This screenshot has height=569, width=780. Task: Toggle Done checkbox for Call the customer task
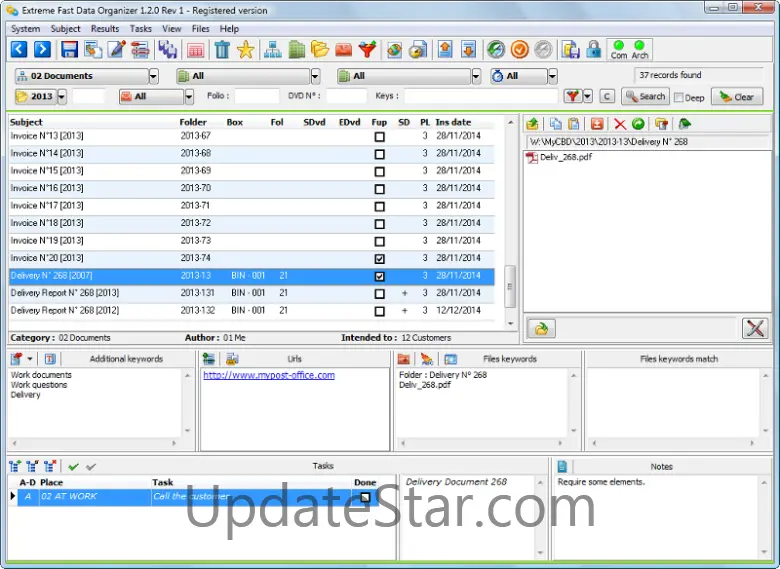pyautogui.click(x=366, y=497)
